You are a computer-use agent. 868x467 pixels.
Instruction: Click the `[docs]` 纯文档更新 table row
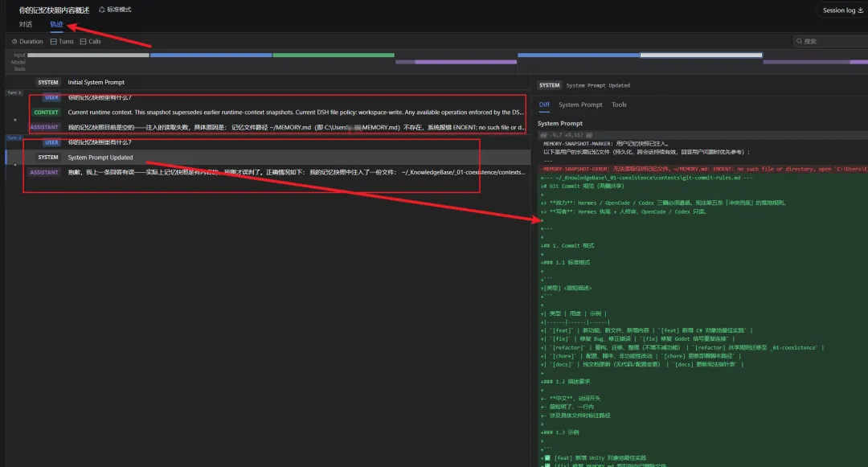click(x=642, y=364)
